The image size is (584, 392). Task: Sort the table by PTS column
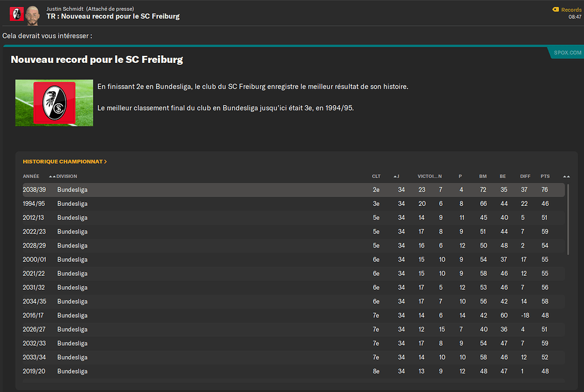coord(545,176)
